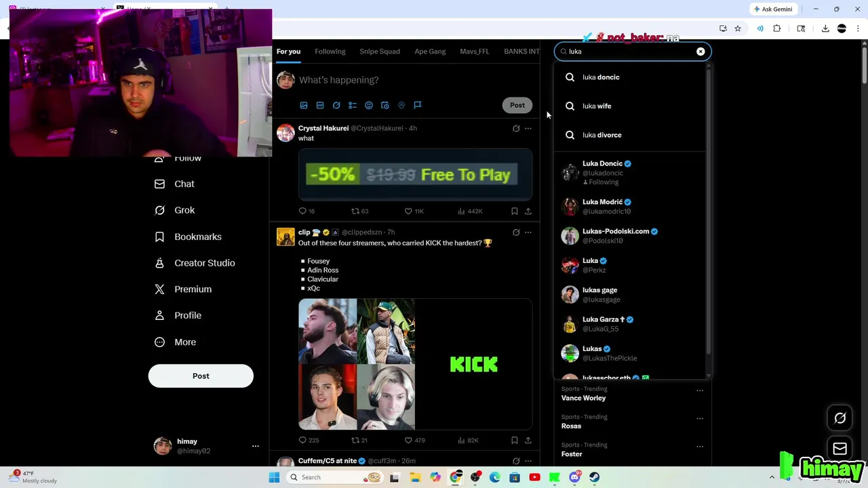Open more options on Crystal Hakurei's post
The height and width of the screenshot is (488, 868).
coord(528,128)
